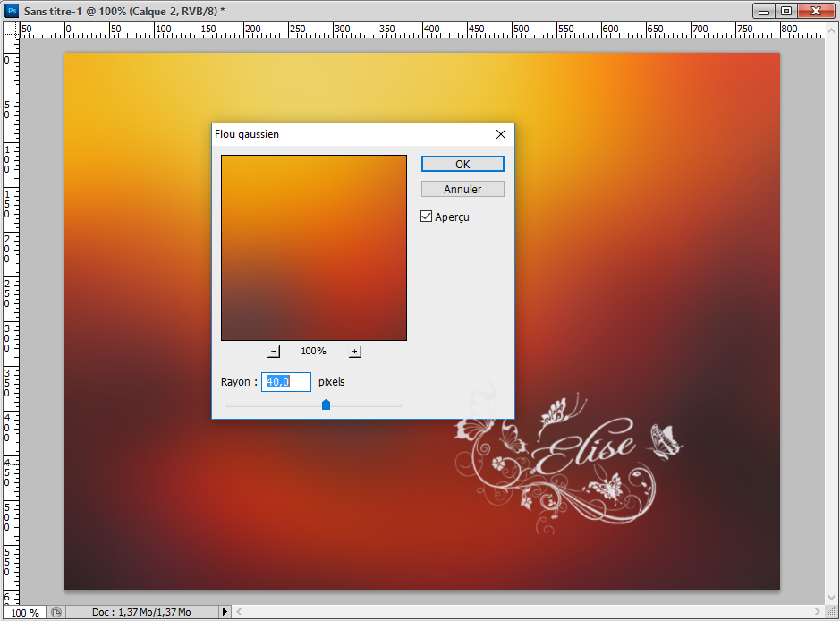Confirm the Gaussian blur with OK
Screen dimensions: 840x621
(x=462, y=164)
